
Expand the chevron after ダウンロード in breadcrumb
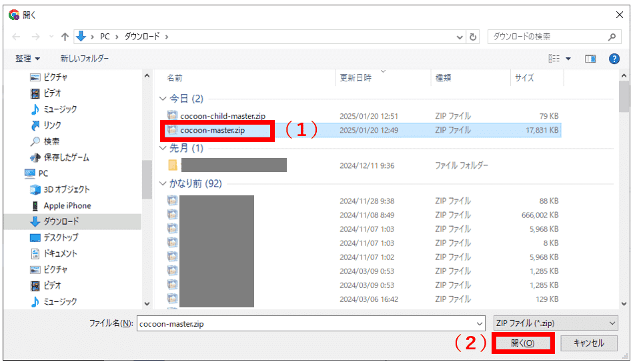click(166, 37)
